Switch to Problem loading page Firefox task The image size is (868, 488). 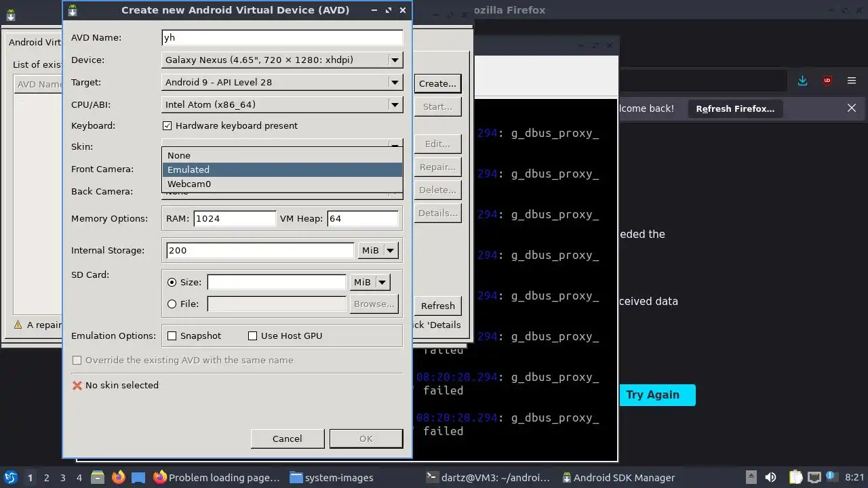[x=217, y=478]
